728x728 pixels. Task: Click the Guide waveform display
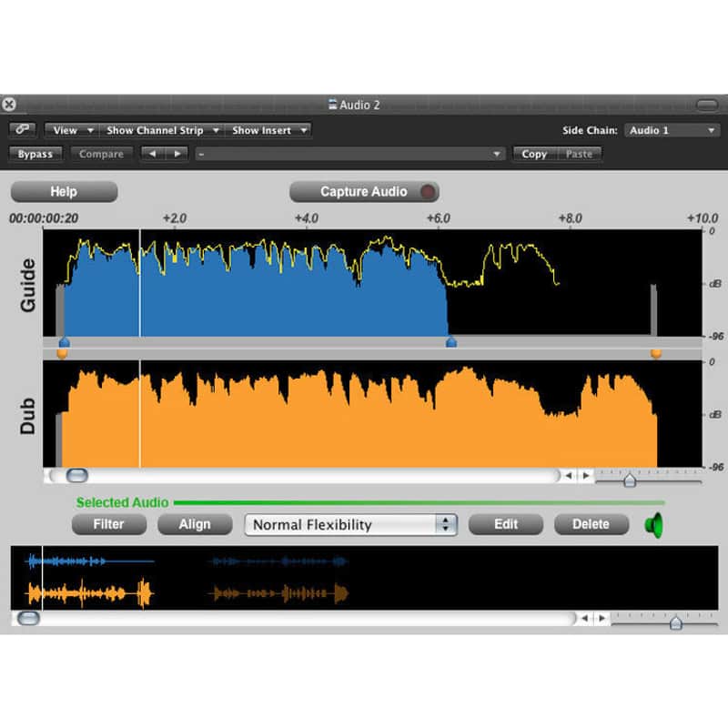[372, 283]
